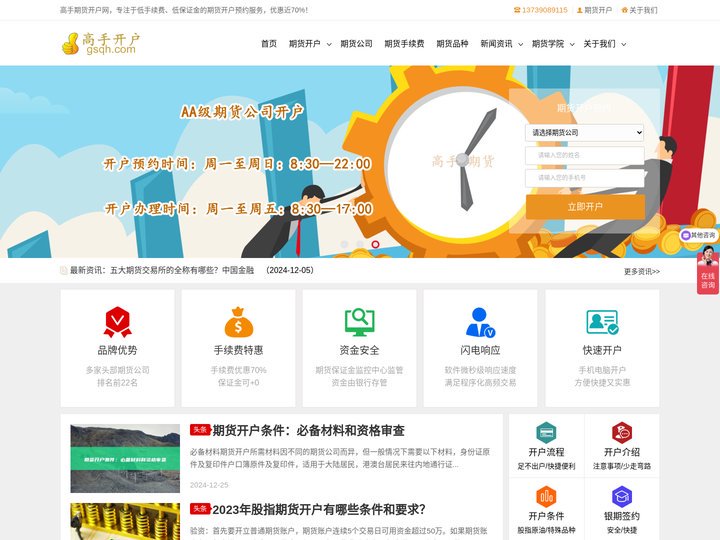The image size is (720, 540).
Task: Click the 品牌优势 card heading
Action: 118,350
